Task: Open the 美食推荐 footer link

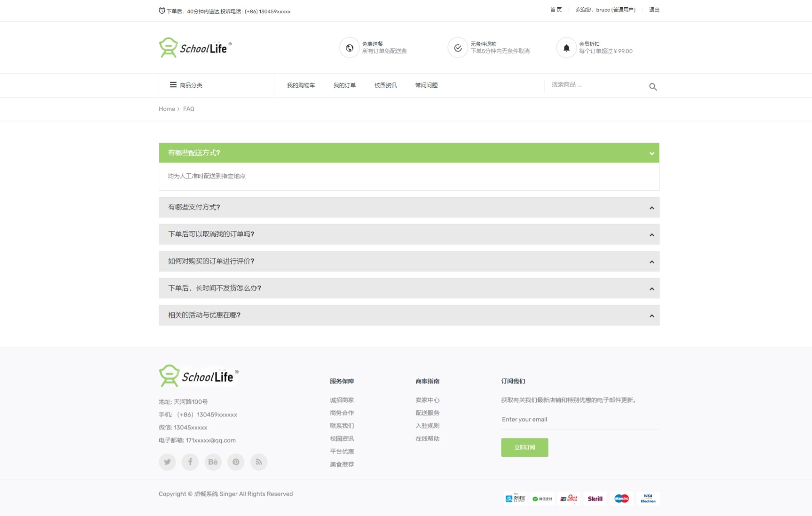Action: 342,464
